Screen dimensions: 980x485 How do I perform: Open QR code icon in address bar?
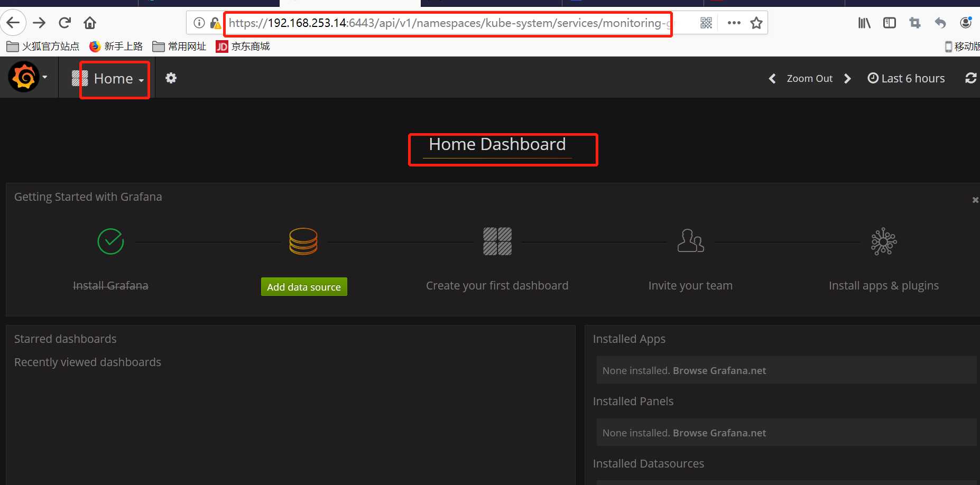tap(706, 23)
